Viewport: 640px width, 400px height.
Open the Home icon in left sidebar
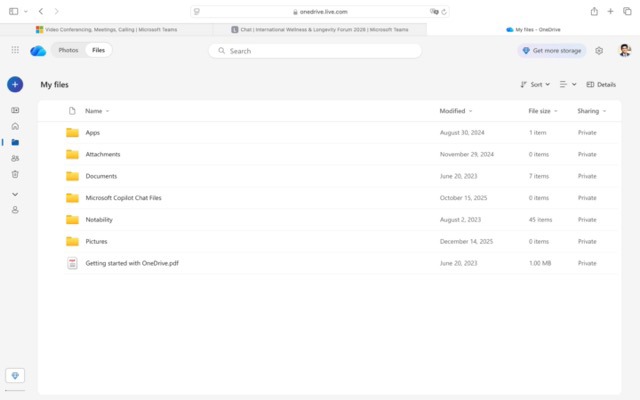(15, 126)
